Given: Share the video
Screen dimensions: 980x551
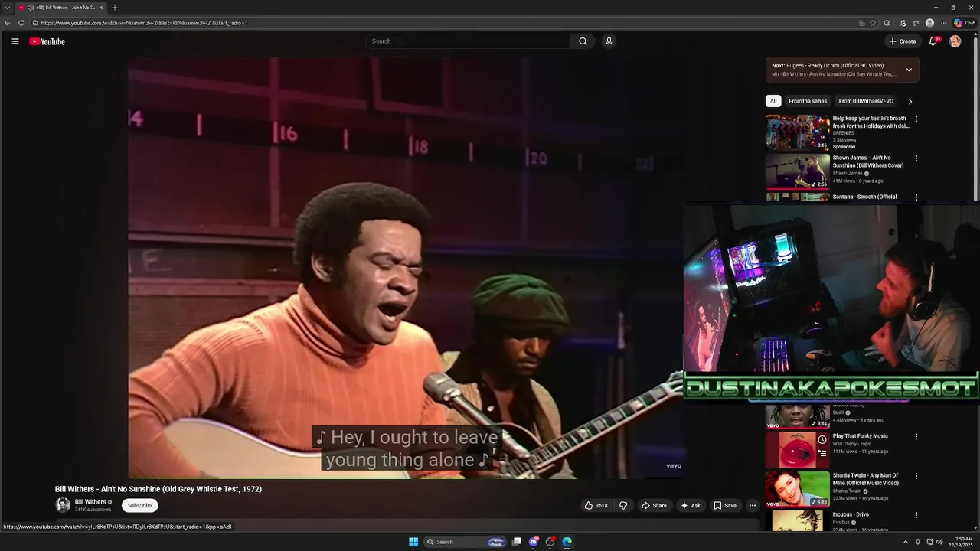Looking at the screenshot, I should [x=654, y=505].
